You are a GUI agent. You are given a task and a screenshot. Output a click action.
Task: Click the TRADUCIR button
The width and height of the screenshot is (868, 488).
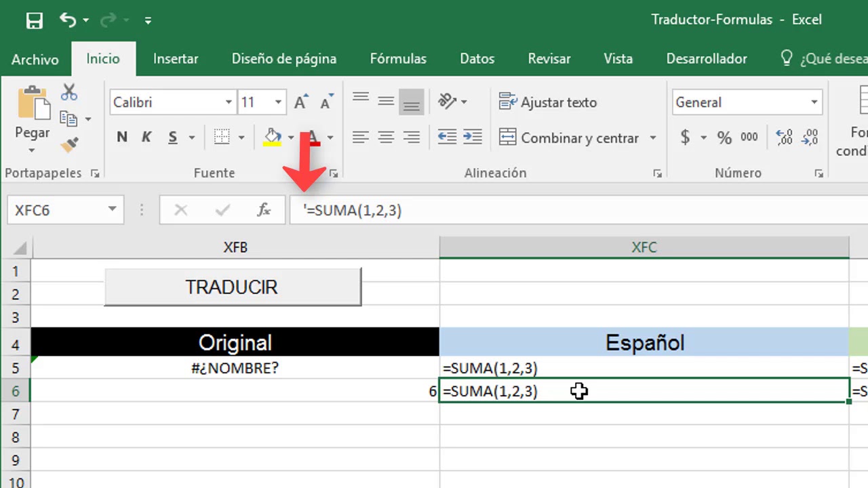[233, 287]
